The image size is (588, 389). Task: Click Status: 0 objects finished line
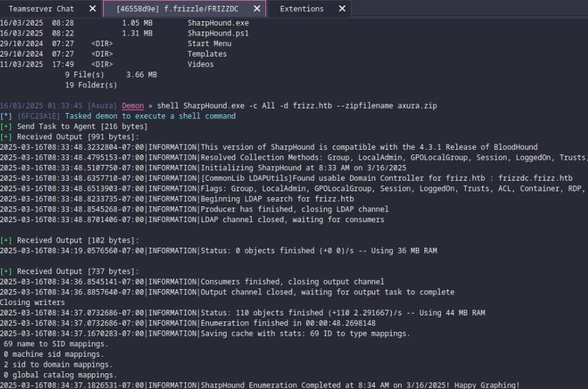tap(219, 250)
